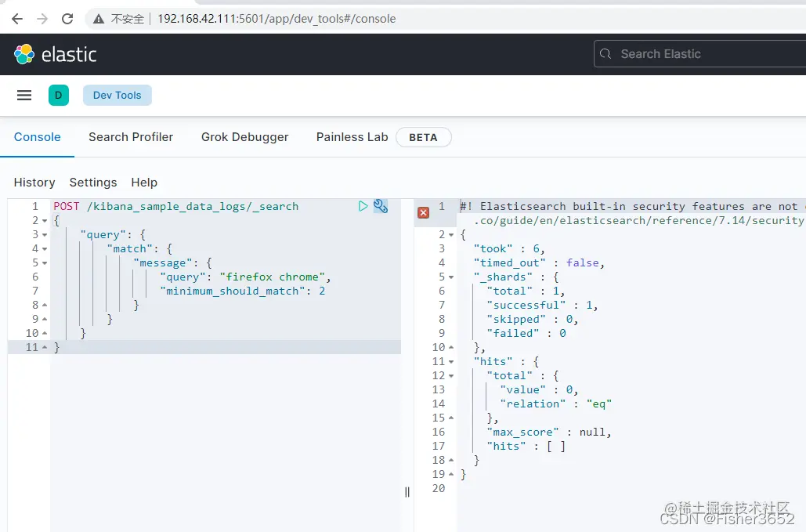
Task: Switch to the Console tab
Action: 37,137
